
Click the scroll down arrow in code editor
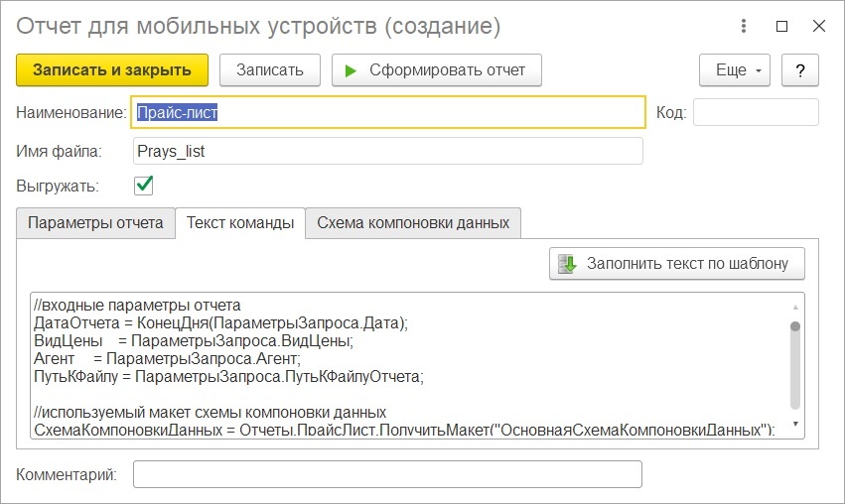tap(795, 424)
